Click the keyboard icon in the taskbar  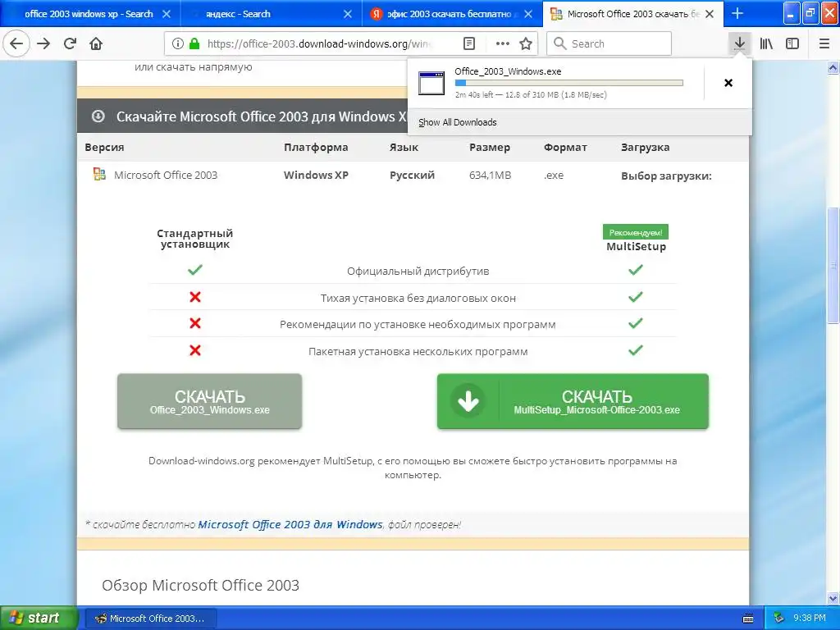(x=748, y=619)
